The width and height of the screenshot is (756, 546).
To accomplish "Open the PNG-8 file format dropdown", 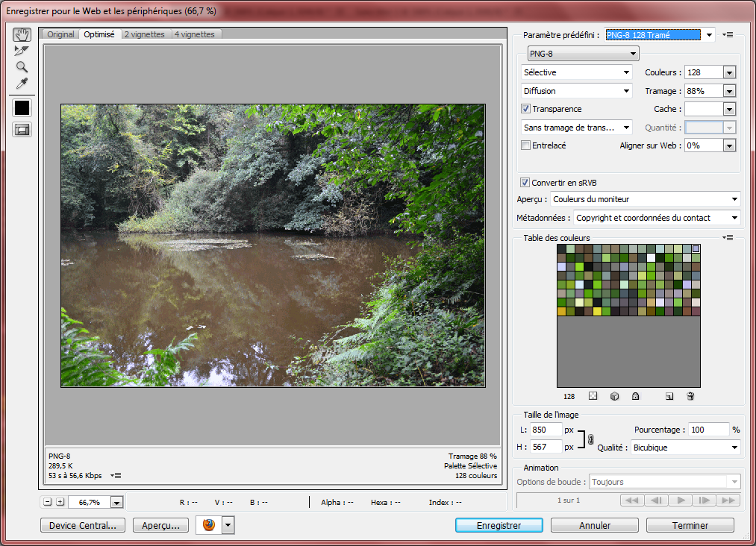I will [583, 54].
